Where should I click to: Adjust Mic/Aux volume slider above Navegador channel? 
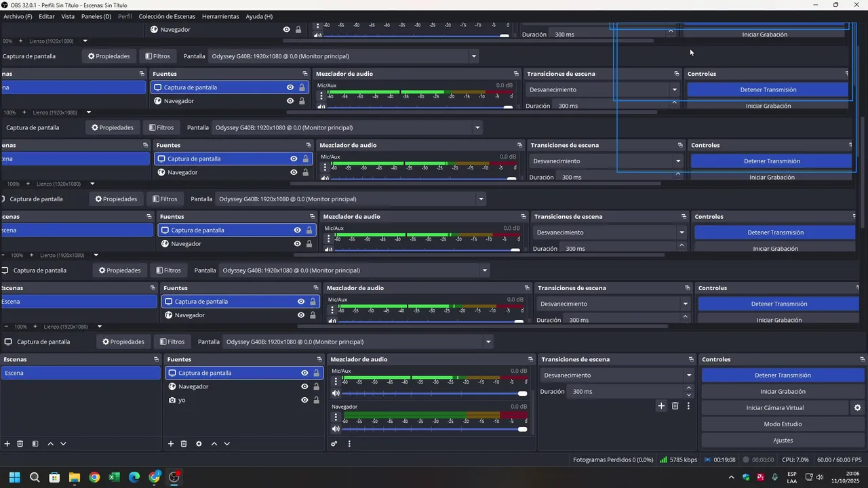click(x=434, y=393)
